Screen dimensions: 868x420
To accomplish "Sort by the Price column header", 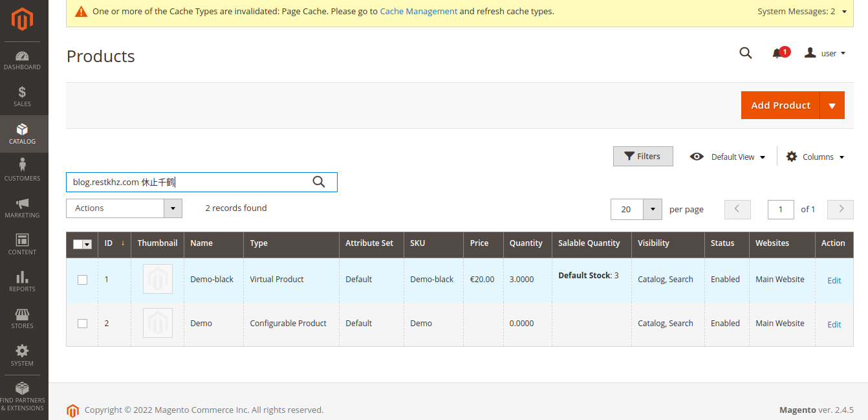I will coord(483,243).
